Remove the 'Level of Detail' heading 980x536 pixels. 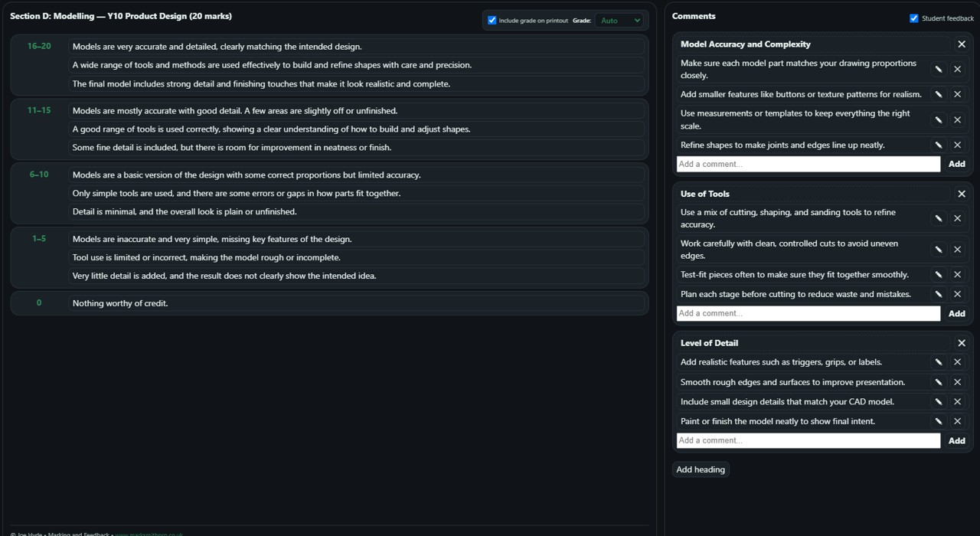pos(962,343)
